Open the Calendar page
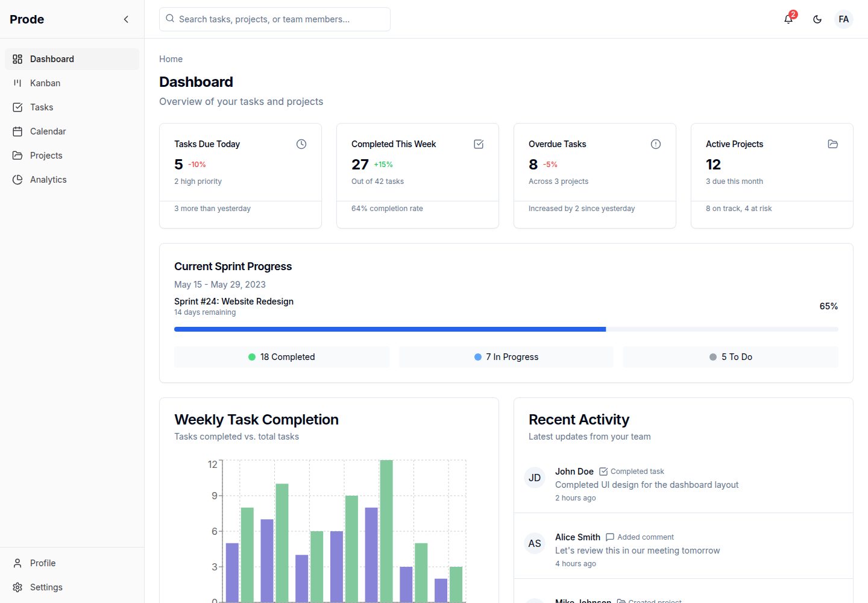Screen dimensions: 868x603 tap(72, 131)
